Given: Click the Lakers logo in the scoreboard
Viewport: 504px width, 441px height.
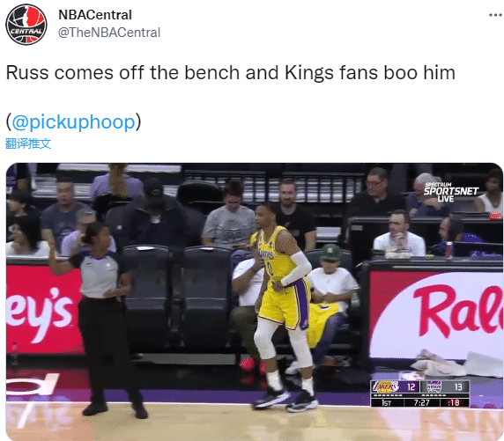Looking at the screenshot, I should (385, 386).
